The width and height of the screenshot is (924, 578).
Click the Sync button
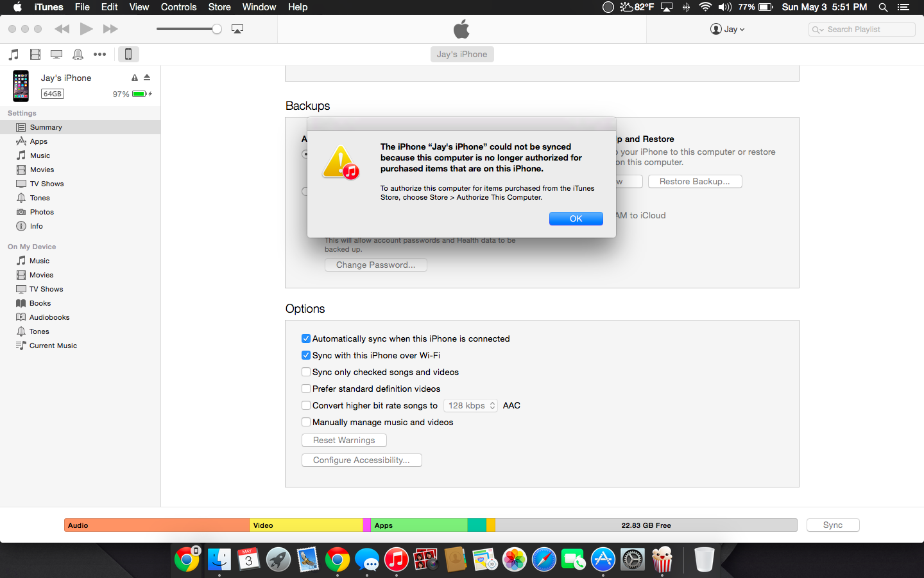[833, 525]
